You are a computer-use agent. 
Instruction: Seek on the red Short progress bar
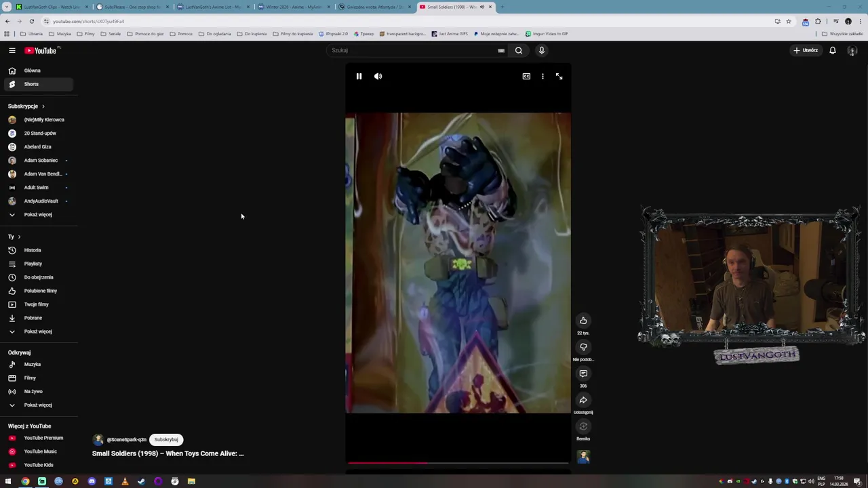coord(458,463)
